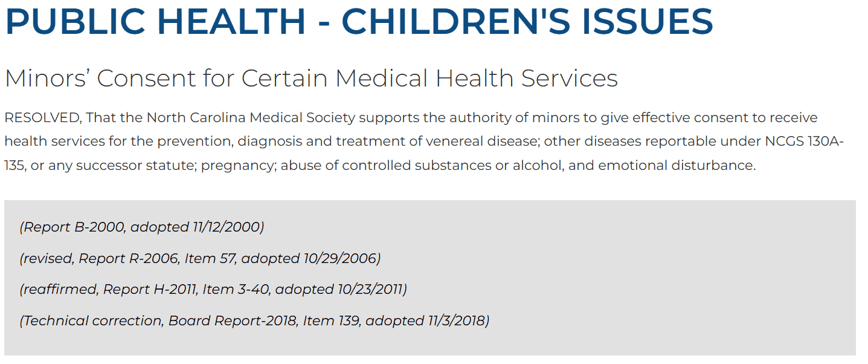The height and width of the screenshot is (364, 868).
Task: Click the "revised, Report R-2006, Item 57" line
Action: click(200, 259)
